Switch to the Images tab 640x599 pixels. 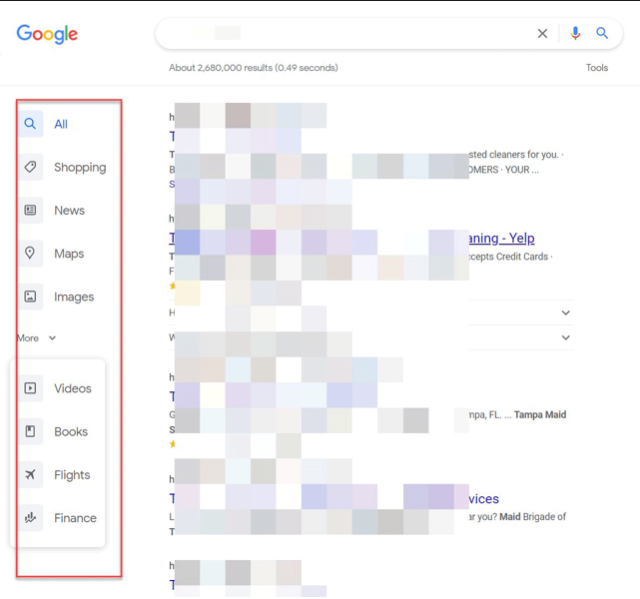[x=74, y=297]
